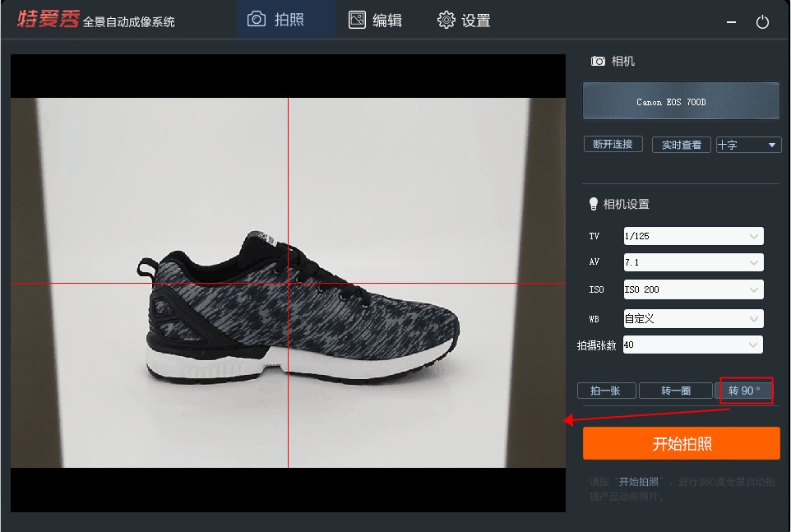This screenshot has width=791, height=532.
Task: Click the minimize dash icon
Action: coord(732,22)
